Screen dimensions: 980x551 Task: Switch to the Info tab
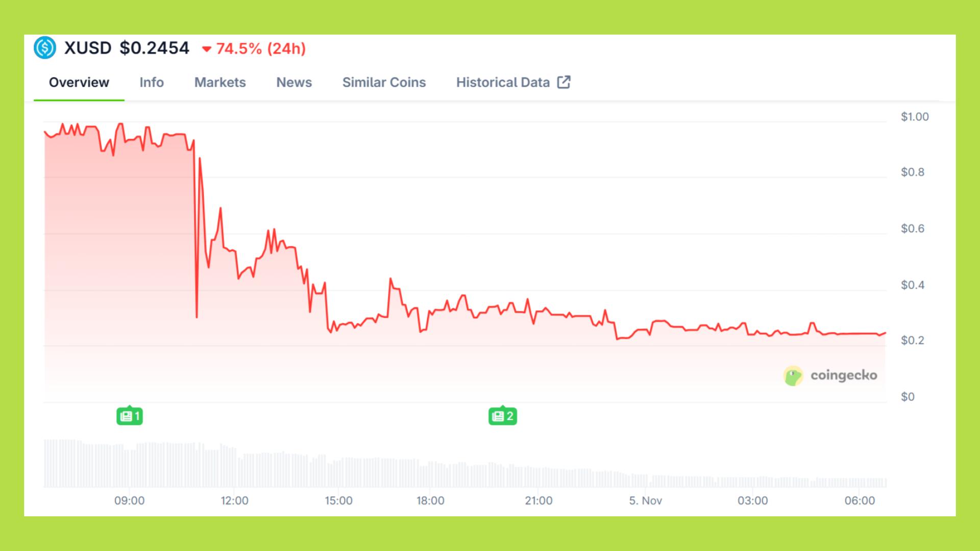pyautogui.click(x=152, y=82)
